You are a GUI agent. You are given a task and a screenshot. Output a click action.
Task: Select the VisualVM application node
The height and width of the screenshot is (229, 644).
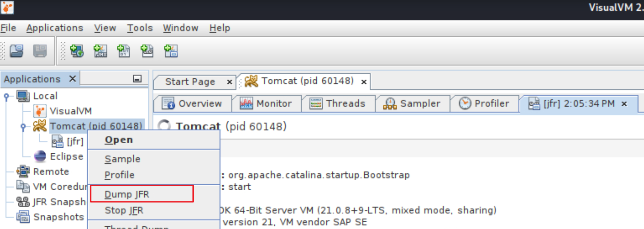click(x=70, y=111)
